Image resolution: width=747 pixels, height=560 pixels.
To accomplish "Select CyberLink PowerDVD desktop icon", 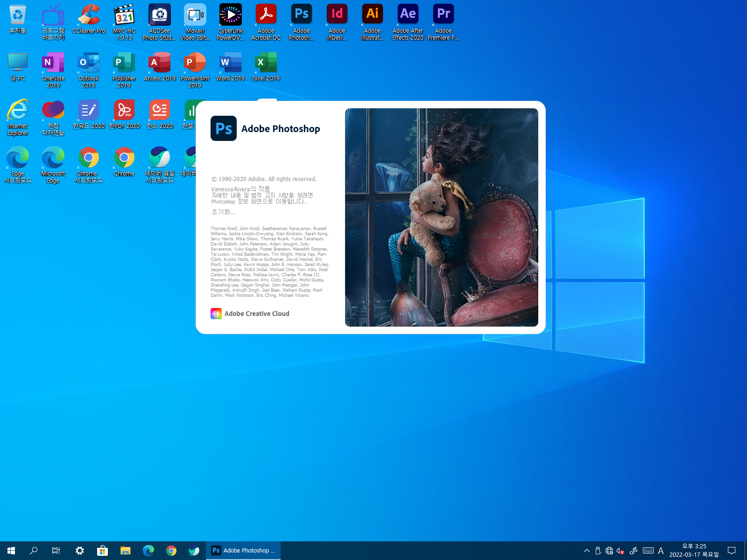I will (231, 22).
